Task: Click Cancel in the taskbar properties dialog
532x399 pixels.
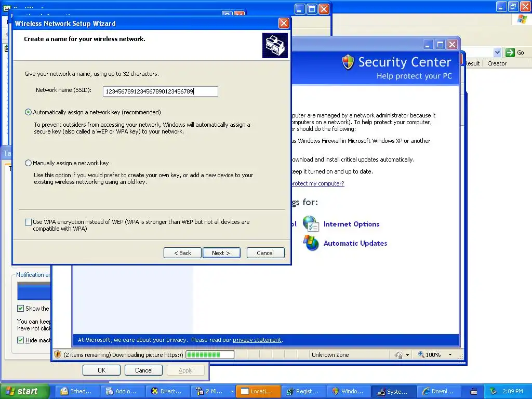Action: pos(143,370)
